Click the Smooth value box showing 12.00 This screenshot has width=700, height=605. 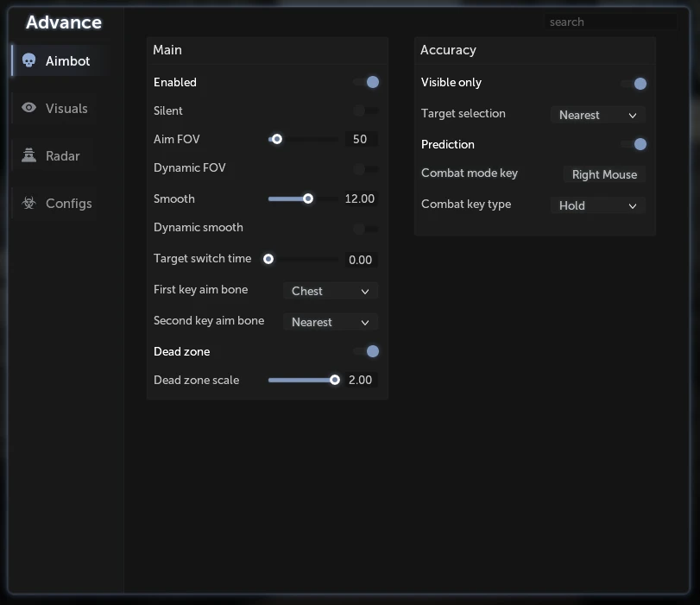click(x=361, y=199)
